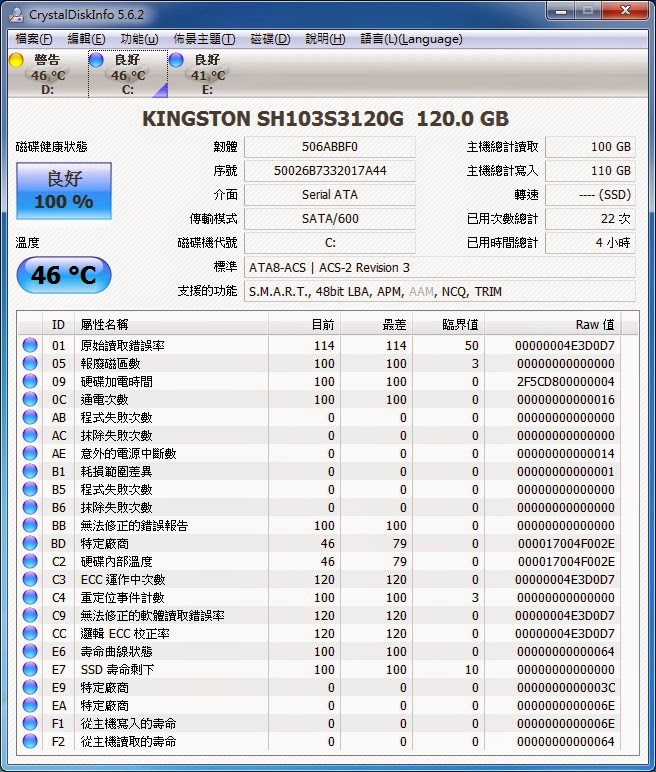
Task: Click status icon of row C2 硬碟內部溫度
Action: pyautogui.click(x=30, y=561)
